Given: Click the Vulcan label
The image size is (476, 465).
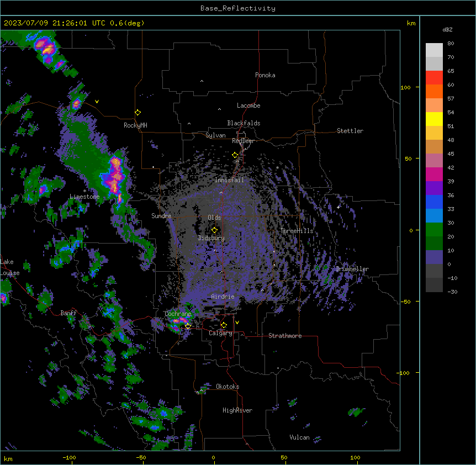Looking at the screenshot, I should click(299, 437).
